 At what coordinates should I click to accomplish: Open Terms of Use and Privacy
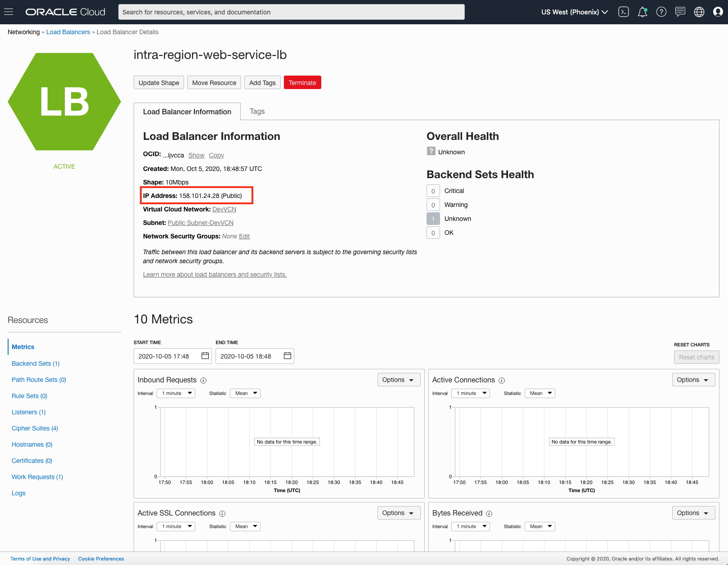click(40, 559)
